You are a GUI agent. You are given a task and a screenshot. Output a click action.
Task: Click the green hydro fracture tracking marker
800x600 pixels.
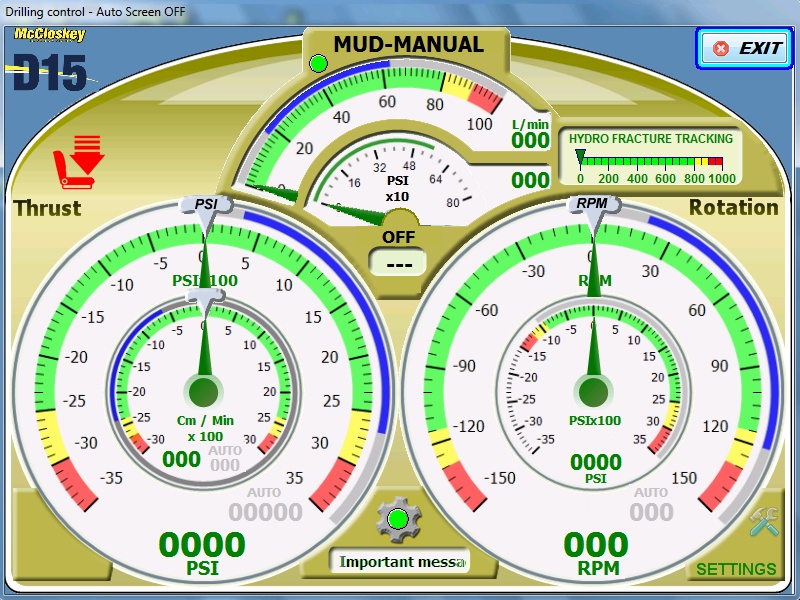coord(580,156)
